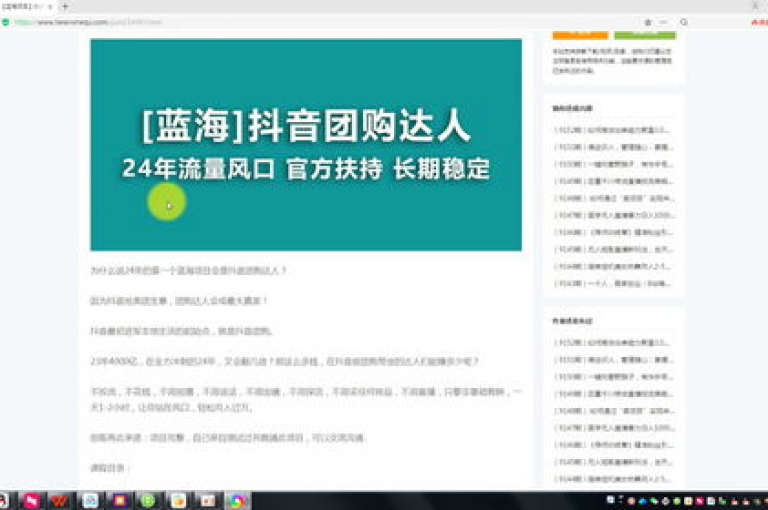The image size is (768, 510).
Task: Open the pink app in the taskbar
Action: coord(31,501)
